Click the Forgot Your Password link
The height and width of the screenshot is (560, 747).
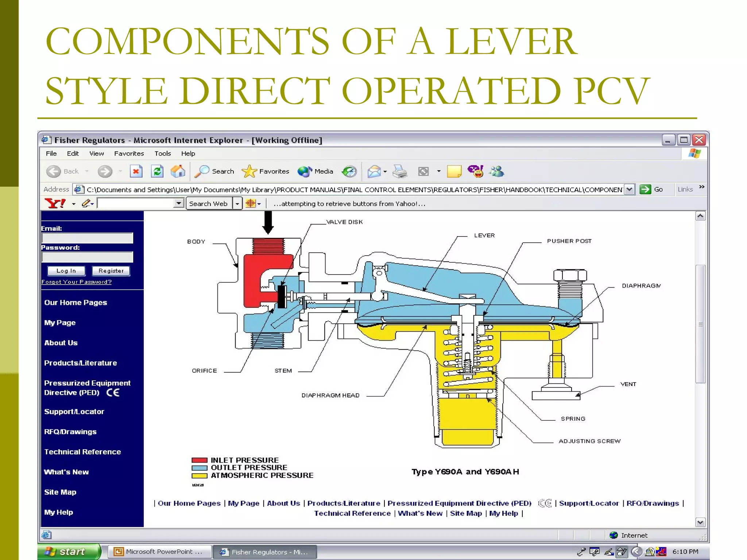pyautogui.click(x=77, y=282)
